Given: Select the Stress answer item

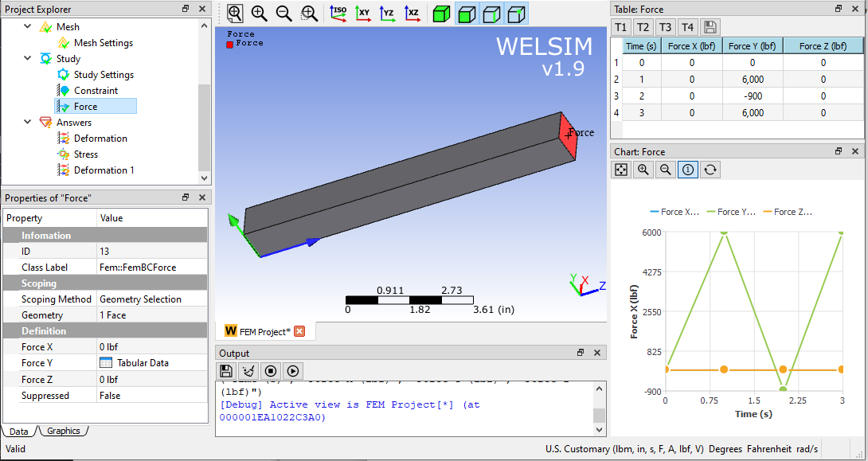Looking at the screenshot, I should (x=86, y=154).
